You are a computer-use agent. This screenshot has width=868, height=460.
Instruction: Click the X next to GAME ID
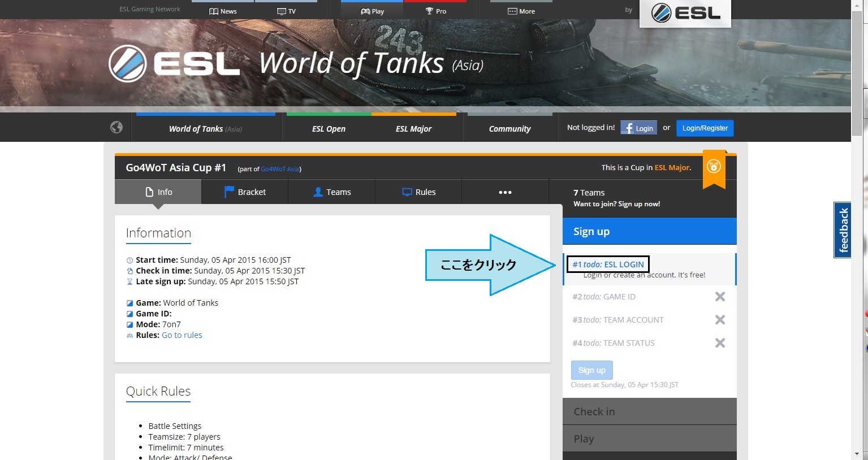point(720,297)
